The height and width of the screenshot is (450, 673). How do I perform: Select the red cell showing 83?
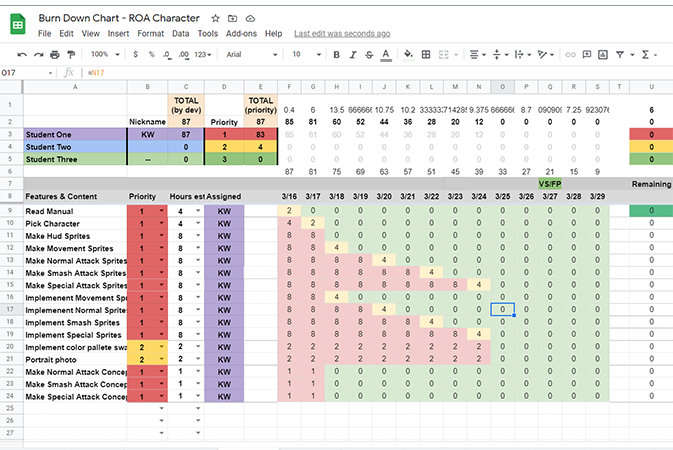(261, 134)
